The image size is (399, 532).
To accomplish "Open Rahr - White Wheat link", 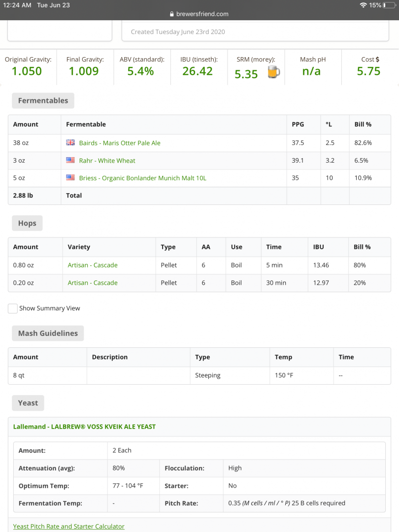I will [107, 161].
